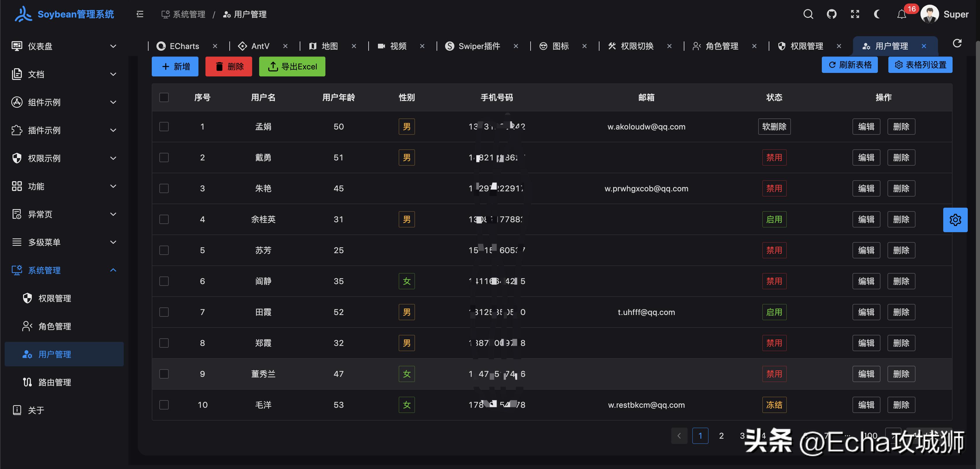Select the checkbox for user 毛洋
This screenshot has height=469, width=980.
pyautogui.click(x=164, y=405)
